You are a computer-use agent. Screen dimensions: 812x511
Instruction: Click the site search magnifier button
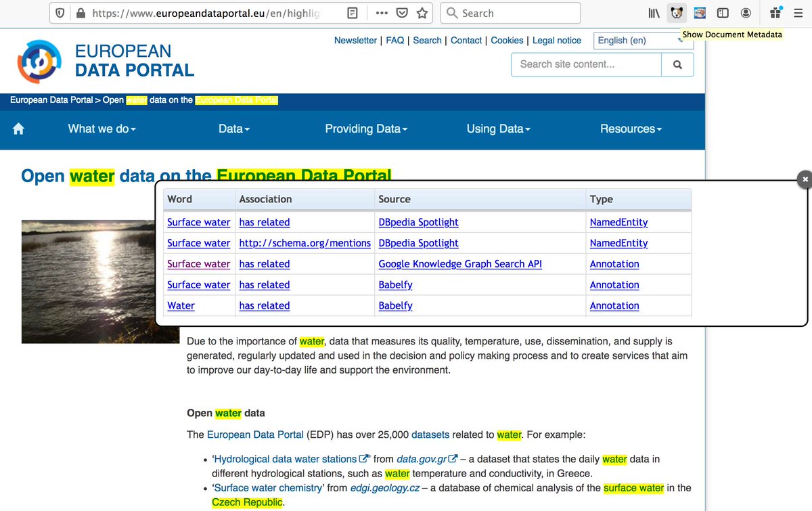677,65
